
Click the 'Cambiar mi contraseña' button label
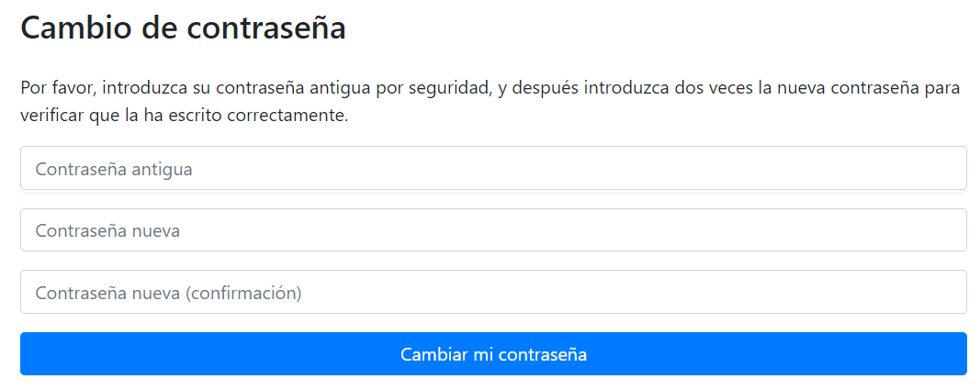494,354
